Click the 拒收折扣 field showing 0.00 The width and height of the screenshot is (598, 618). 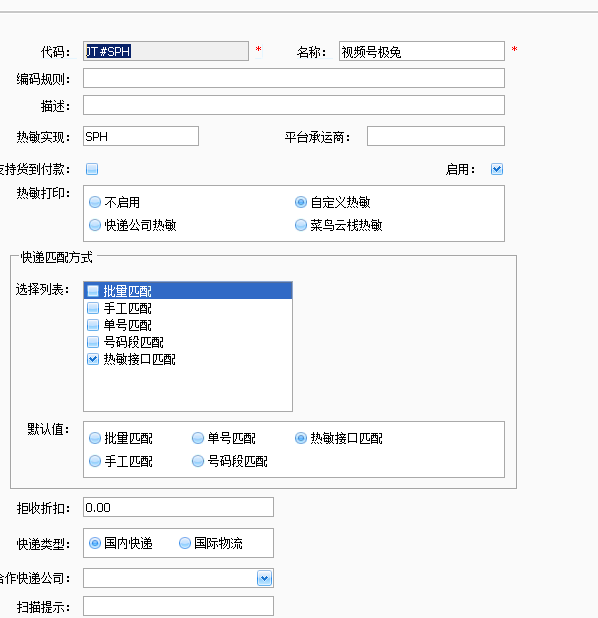[x=178, y=507]
